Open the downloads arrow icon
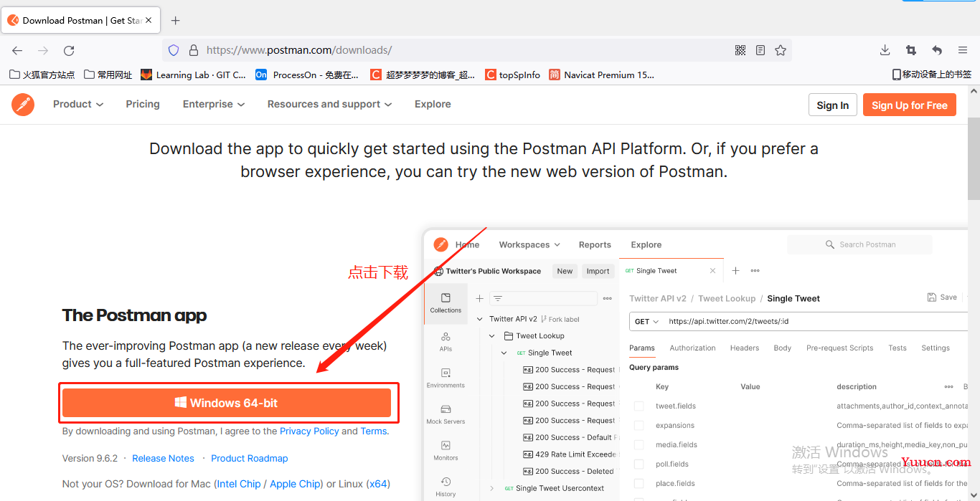Screen dimensions: 980x501 click(885, 50)
